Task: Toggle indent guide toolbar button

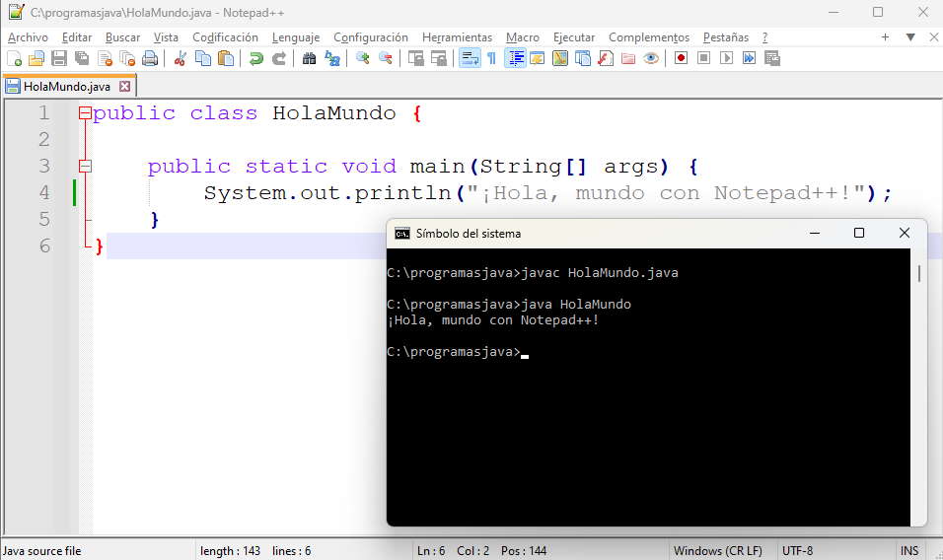Action: (516, 58)
